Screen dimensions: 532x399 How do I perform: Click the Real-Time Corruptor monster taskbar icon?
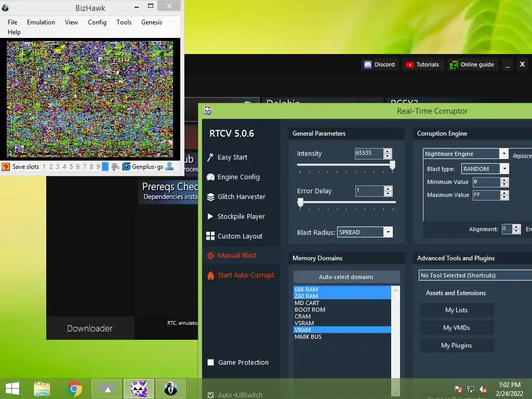point(139,389)
